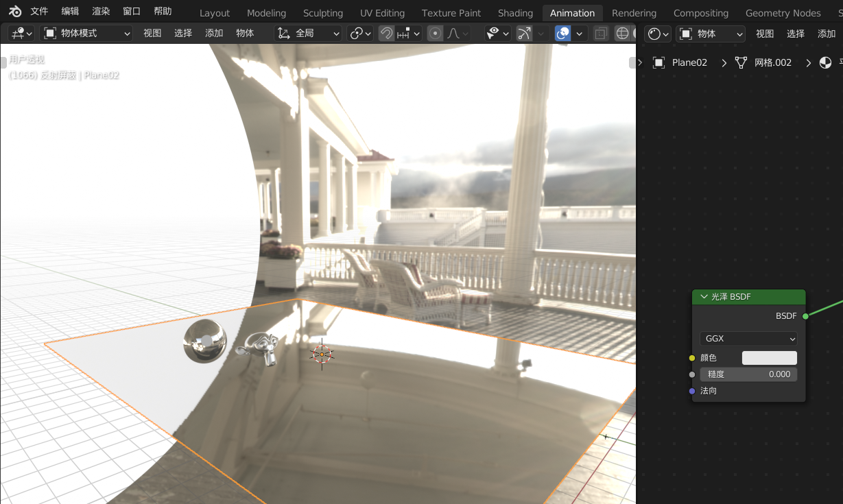Open the proportional editing falloff dropdown
843x504 pixels.
coord(458,33)
